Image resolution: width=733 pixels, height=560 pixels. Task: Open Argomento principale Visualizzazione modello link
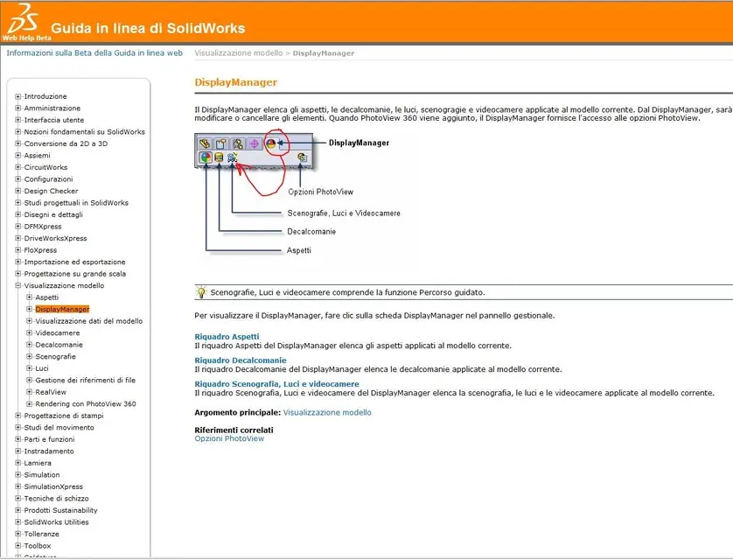point(327,412)
